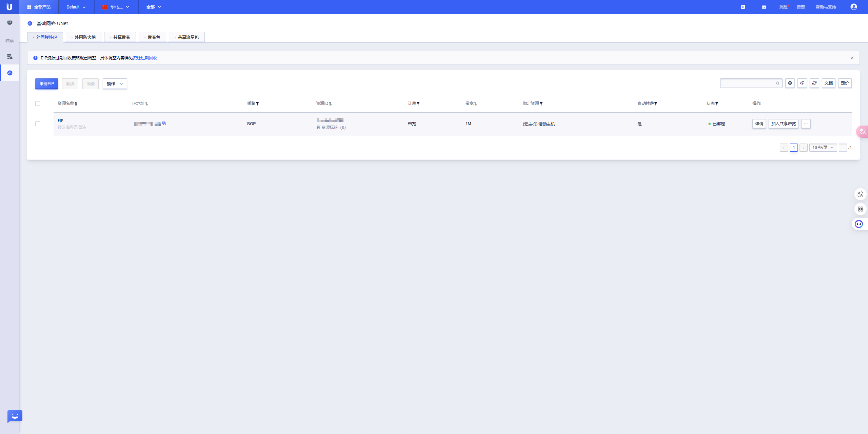
Task: Switch to 带宽包 tab
Action: pyautogui.click(x=152, y=37)
